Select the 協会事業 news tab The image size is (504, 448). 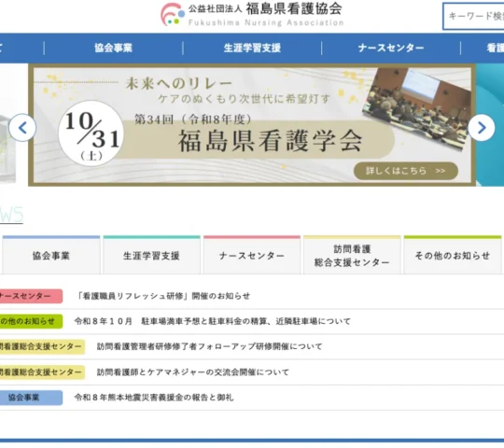click(x=51, y=256)
